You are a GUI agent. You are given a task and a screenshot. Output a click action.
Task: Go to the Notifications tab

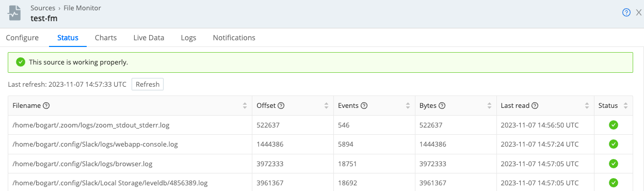point(234,38)
